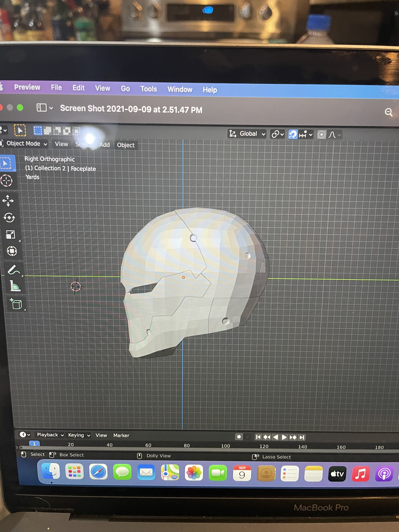Jump to the first frame

coord(258,437)
